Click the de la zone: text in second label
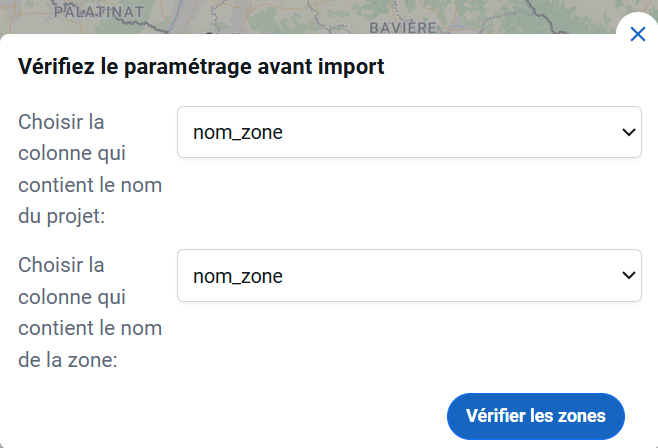The width and height of the screenshot is (658, 448). (x=68, y=360)
